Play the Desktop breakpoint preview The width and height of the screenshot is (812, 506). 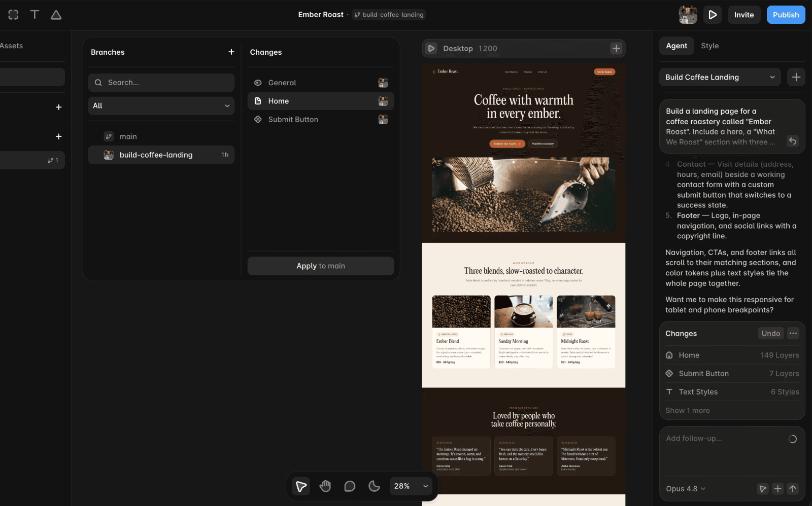(431, 48)
